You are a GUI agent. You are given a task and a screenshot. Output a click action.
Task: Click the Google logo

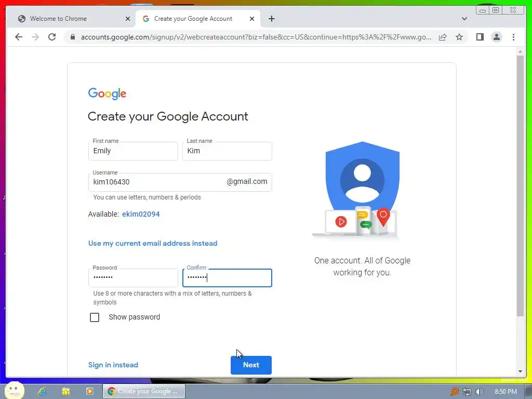[107, 94]
